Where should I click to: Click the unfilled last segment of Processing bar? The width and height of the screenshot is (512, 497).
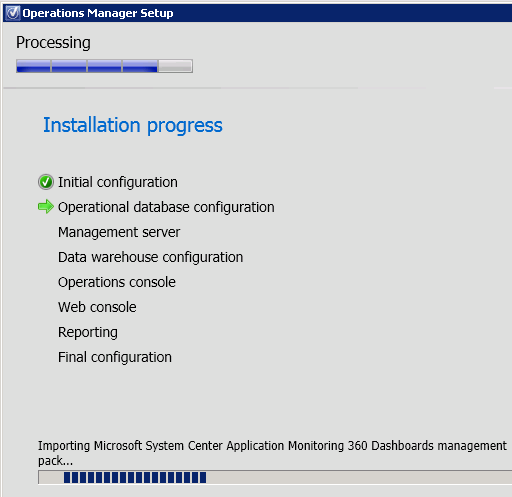point(175,66)
